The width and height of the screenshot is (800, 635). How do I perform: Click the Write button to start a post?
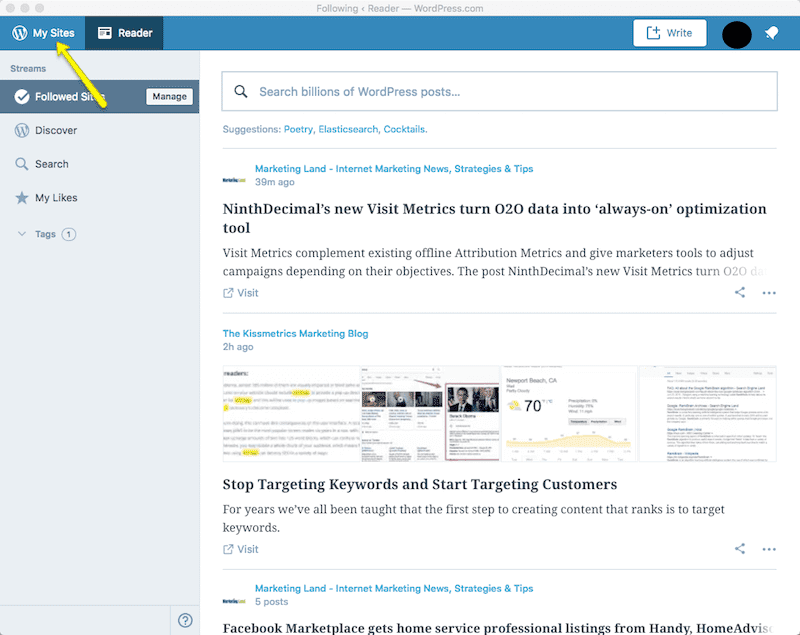click(x=669, y=33)
